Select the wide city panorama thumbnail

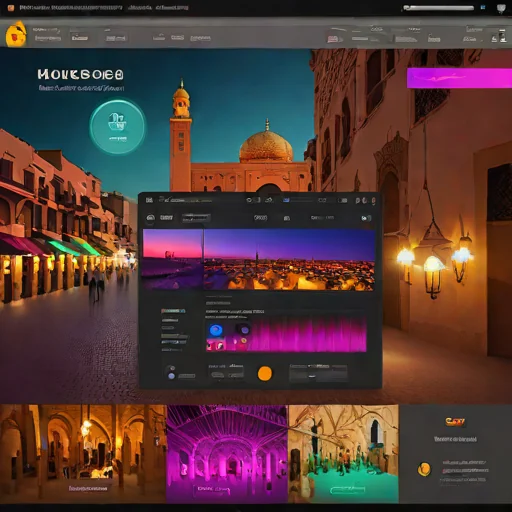point(289,260)
